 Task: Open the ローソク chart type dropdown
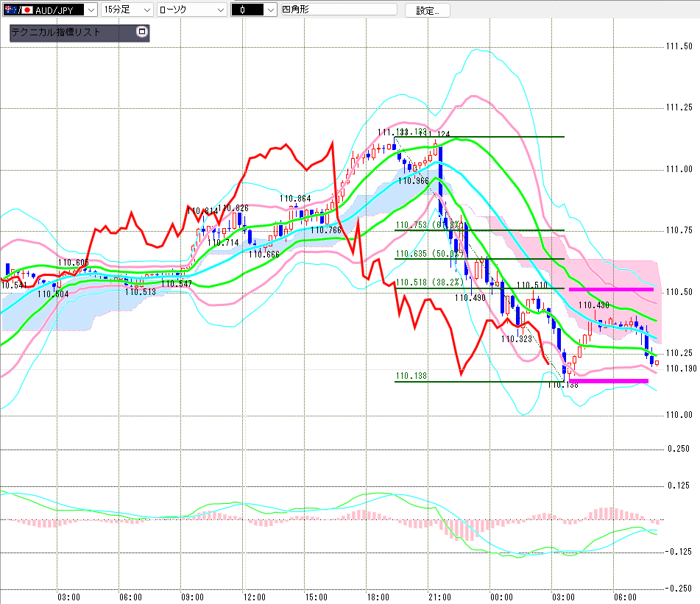pyautogui.click(x=192, y=10)
